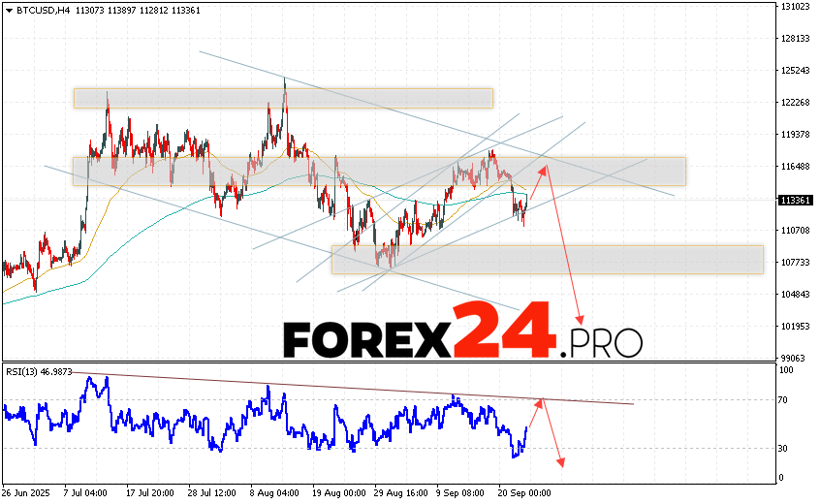Click the red down arrowhead in the RSI panel
The height and width of the screenshot is (504, 820).
[x=560, y=461]
